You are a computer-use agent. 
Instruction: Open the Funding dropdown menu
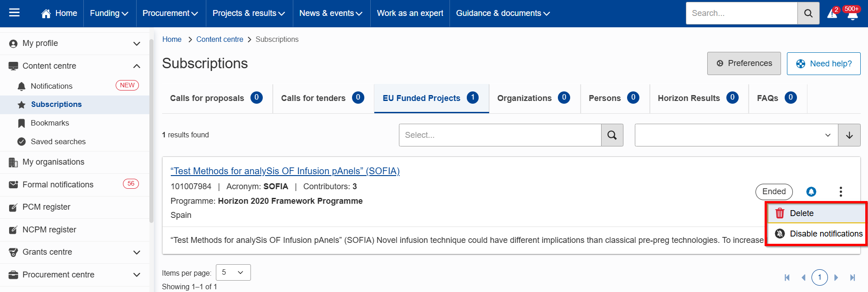pos(109,13)
